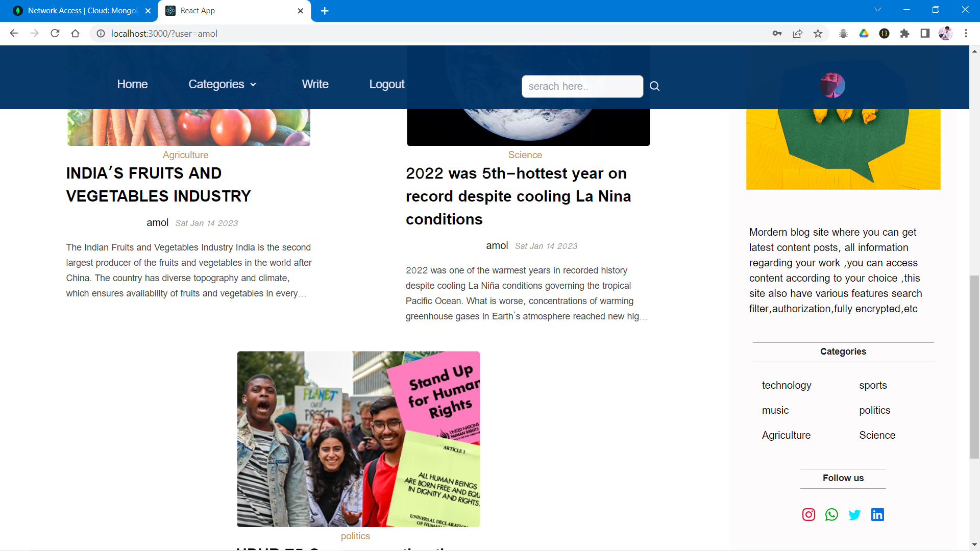Open the tab search chevron dropdown
Screen dimensions: 980x551
pyautogui.click(x=877, y=10)
